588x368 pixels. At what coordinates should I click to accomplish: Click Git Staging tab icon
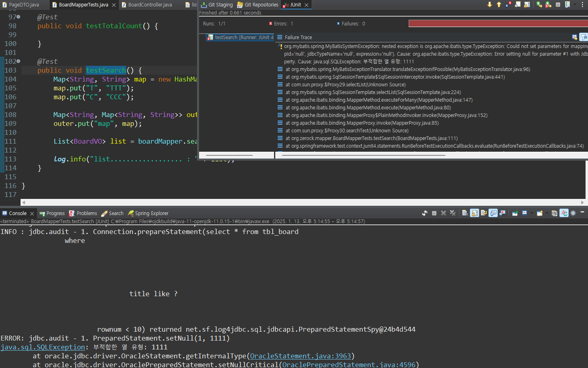click(204, 5)
